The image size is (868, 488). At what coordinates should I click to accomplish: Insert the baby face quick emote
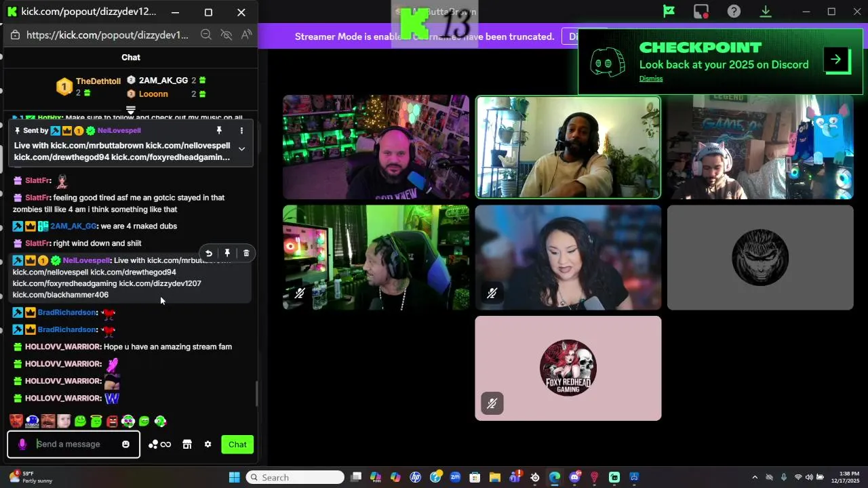[64, 422]
